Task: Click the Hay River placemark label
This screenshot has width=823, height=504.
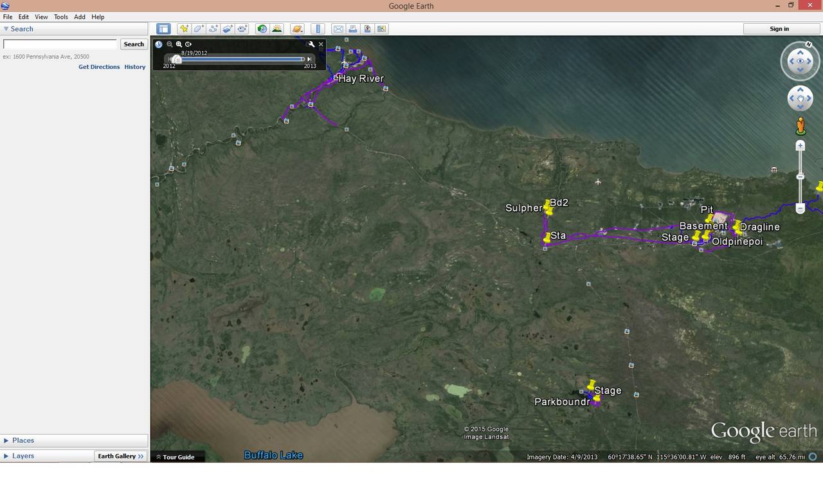Action: pyautogui.click(x=361, y=78)
